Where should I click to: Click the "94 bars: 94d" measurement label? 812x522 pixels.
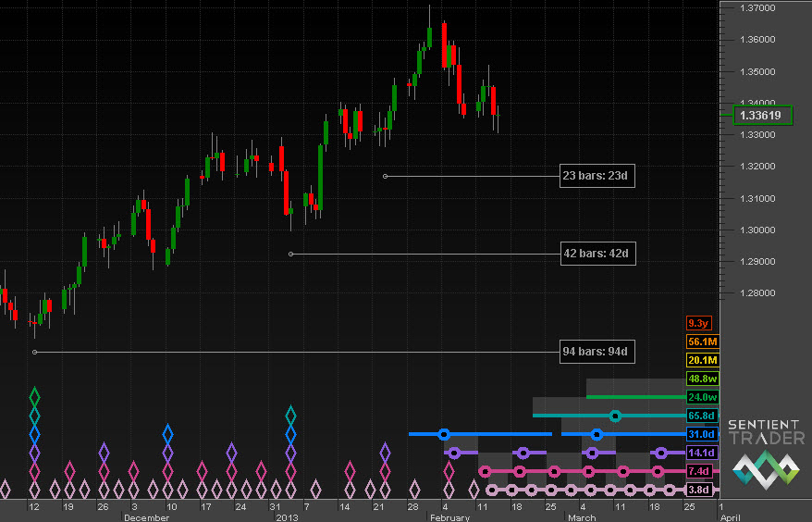coord(598,352)
